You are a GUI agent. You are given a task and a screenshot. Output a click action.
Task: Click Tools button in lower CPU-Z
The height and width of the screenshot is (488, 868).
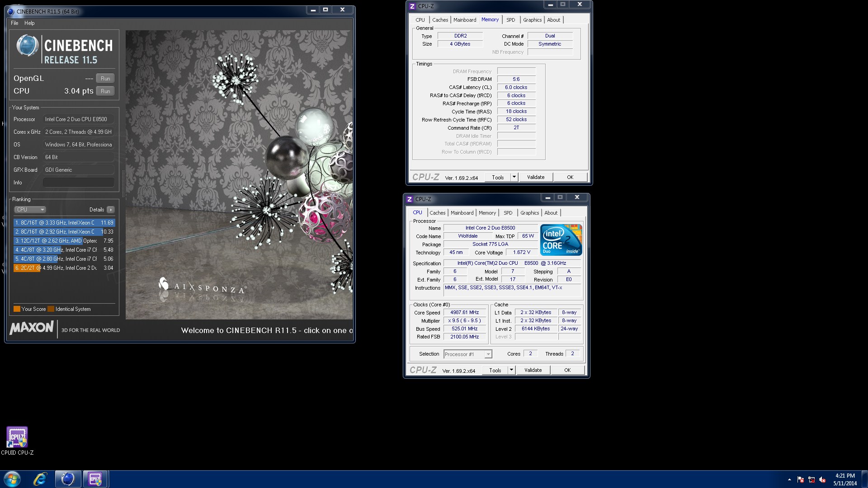(x=495, y=370)
